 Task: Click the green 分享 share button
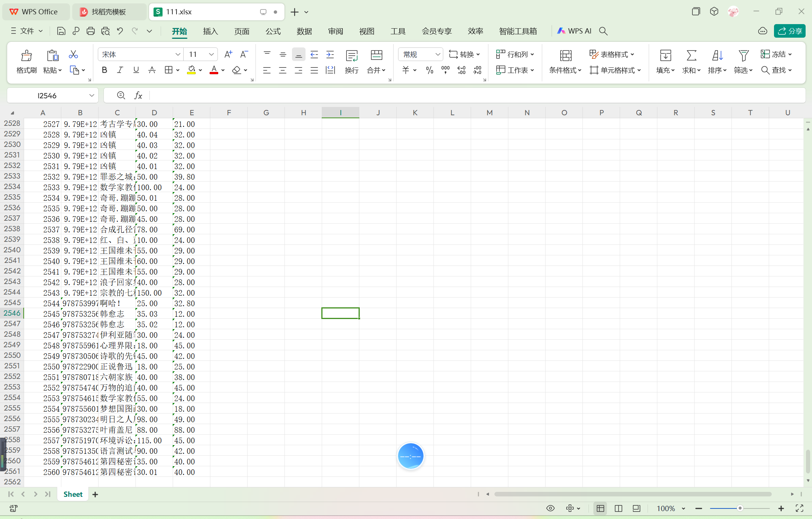789,31
